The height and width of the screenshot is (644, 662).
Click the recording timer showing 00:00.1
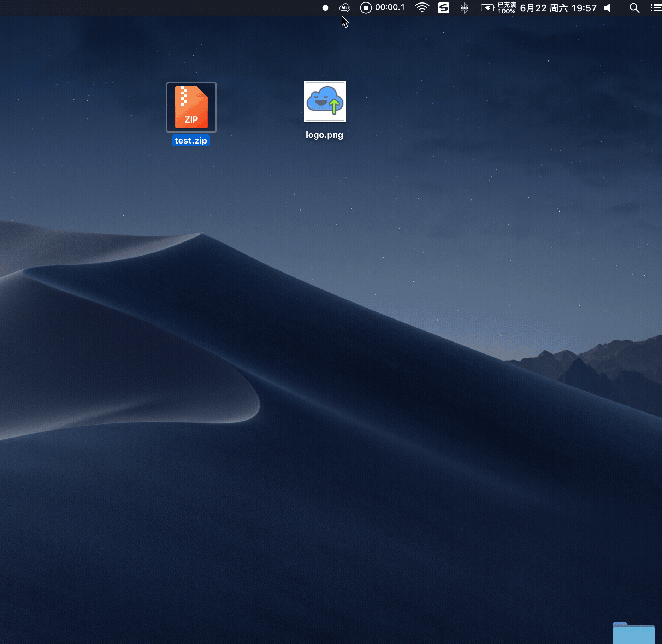pyautogui.click(x=390, y=7)
